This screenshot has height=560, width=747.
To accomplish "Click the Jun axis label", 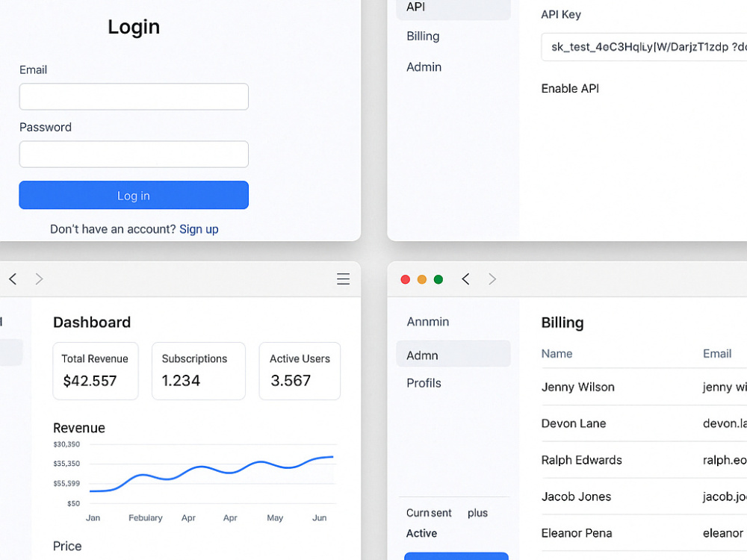I will 319,517.
